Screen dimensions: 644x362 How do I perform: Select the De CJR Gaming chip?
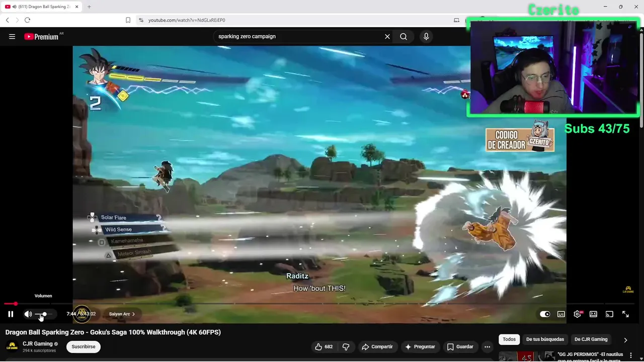click(591, 339)
